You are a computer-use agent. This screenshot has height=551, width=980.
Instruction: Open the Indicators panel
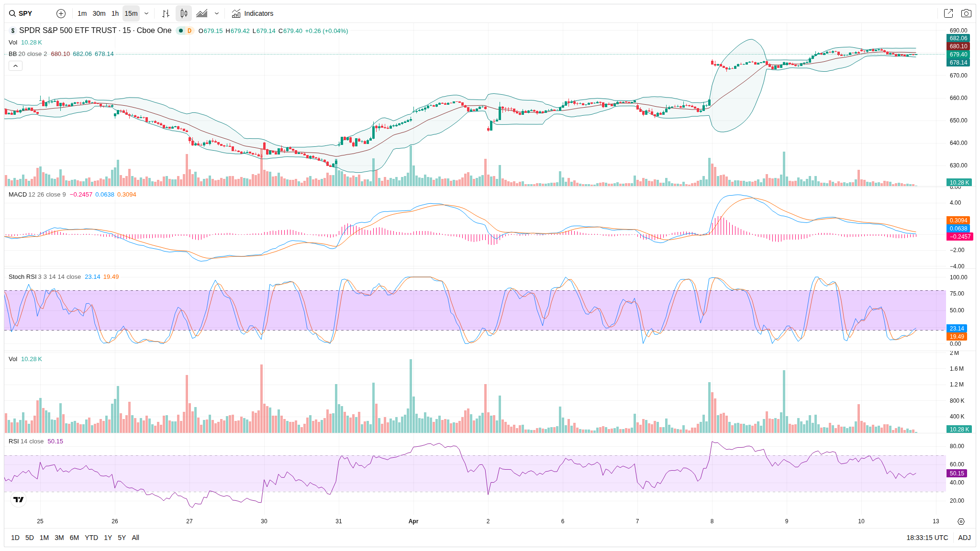[x=252, y=13]
